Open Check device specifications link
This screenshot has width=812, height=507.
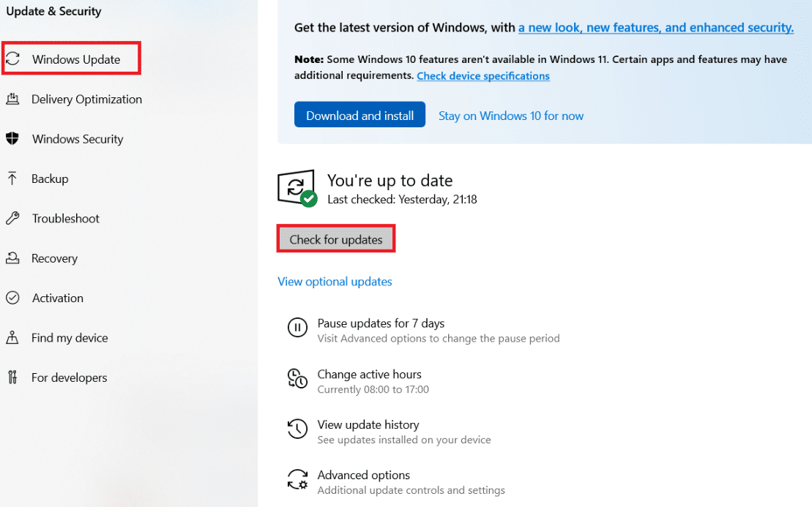click(x=483, y=75)
